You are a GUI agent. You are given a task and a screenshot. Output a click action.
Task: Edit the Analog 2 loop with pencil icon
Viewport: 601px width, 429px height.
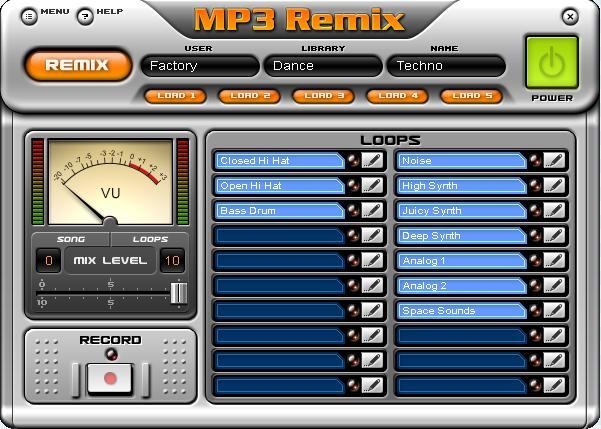[x=554, y=286]
